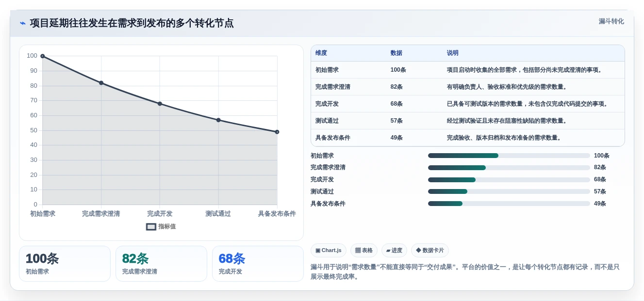The image size is (644, 301).
Task: Click the description starting 完成验收、版本归档
Action: [504, 138]
